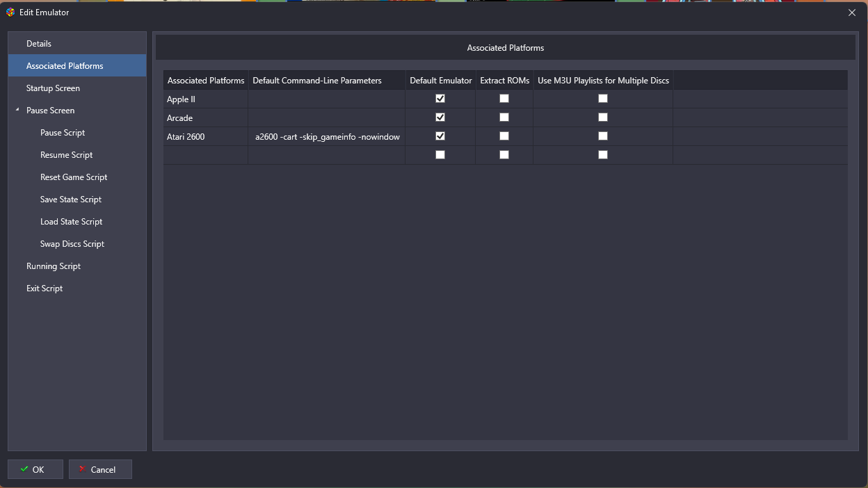Click the Extract ROMs column header

pos(504,80)
